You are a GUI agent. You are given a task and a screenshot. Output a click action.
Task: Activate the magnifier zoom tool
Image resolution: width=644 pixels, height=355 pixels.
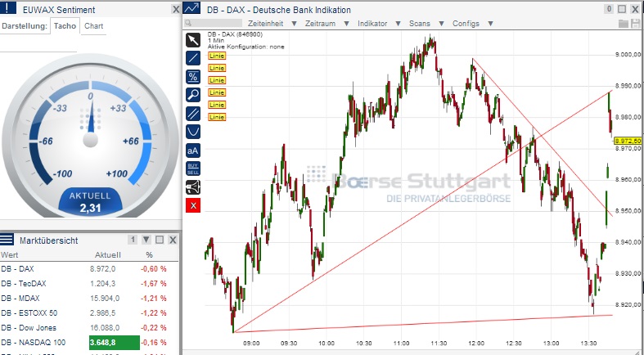coord(193,95)
